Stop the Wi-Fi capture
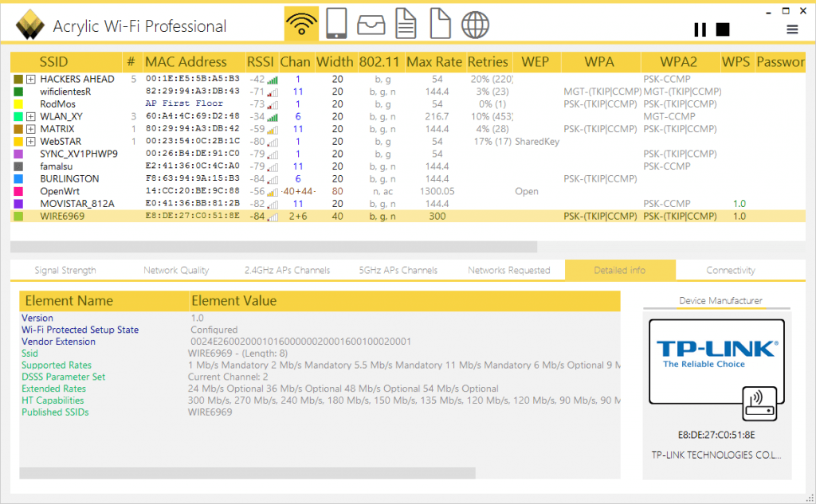The image size is (816, 504). (x=723, y=29)
